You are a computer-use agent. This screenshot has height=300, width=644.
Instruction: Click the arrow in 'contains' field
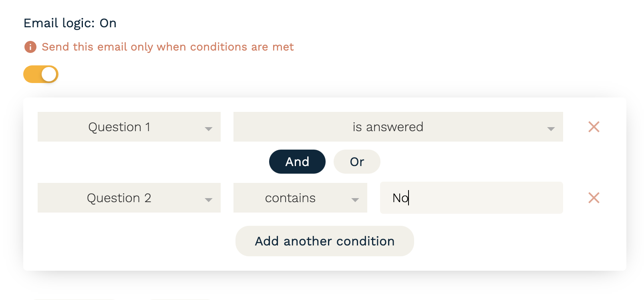(x=355, y=200)
